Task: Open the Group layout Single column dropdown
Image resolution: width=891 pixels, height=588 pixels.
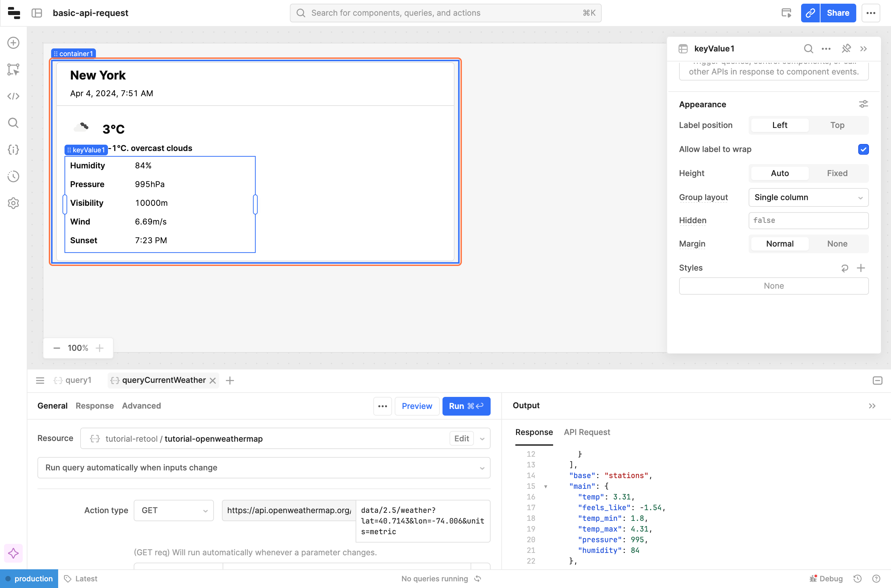Action: (808, 197)
